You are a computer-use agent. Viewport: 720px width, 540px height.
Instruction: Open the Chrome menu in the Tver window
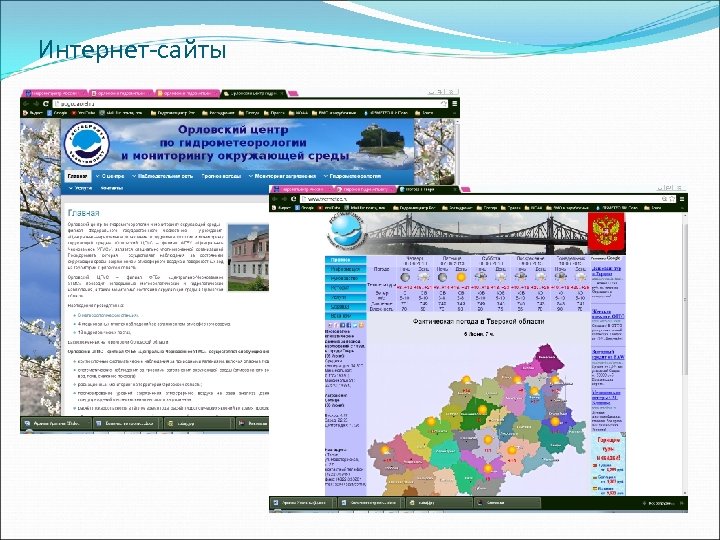point(682,199)
